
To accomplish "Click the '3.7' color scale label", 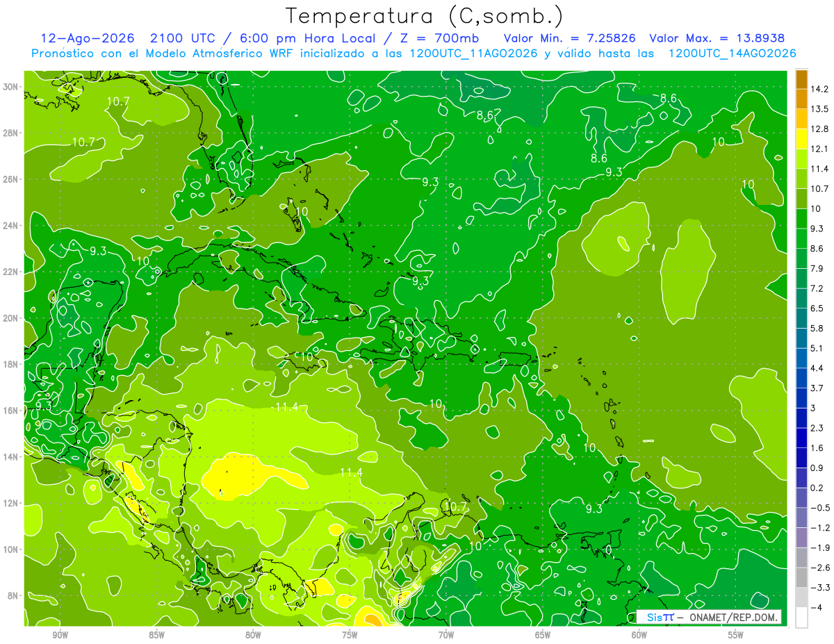I will tap(817, 388).
